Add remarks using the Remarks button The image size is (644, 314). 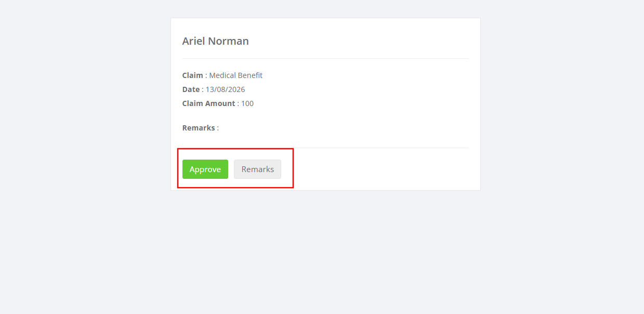click(257, 169)
